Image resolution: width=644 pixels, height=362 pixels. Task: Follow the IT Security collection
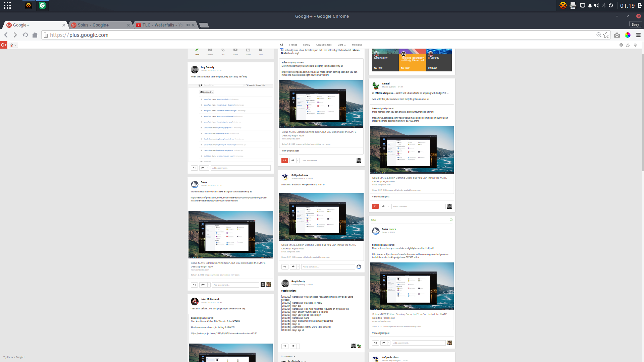(x=433, y=68)
